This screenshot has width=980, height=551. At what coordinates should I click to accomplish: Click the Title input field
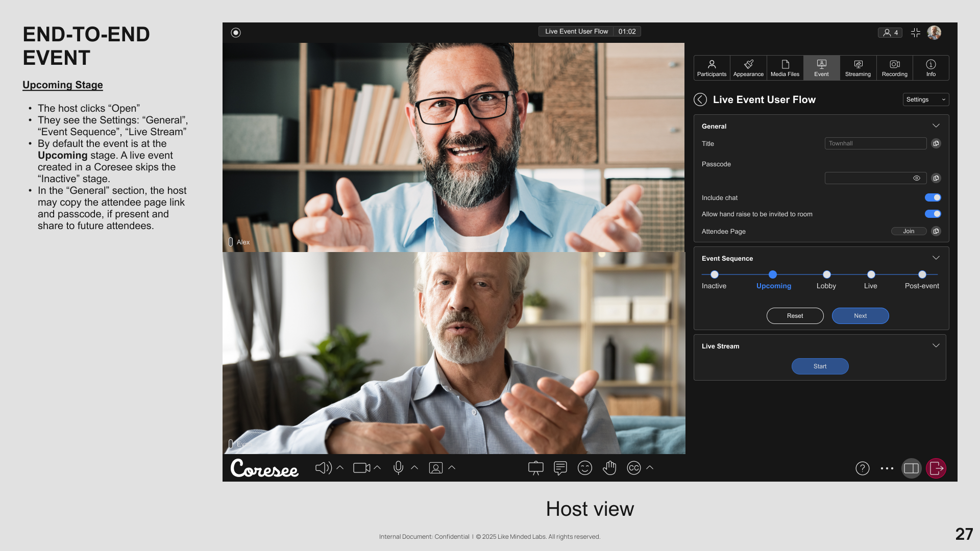coord(875,143)
